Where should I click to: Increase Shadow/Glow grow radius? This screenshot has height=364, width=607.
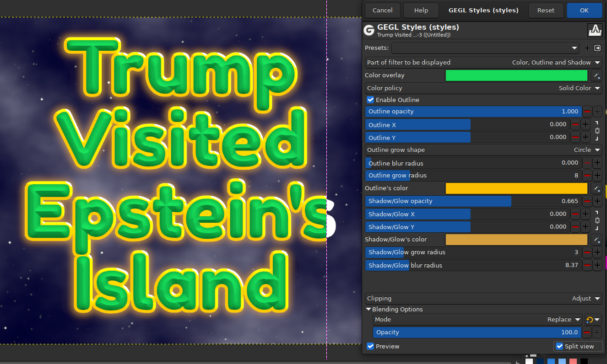(x=597, y=252)
